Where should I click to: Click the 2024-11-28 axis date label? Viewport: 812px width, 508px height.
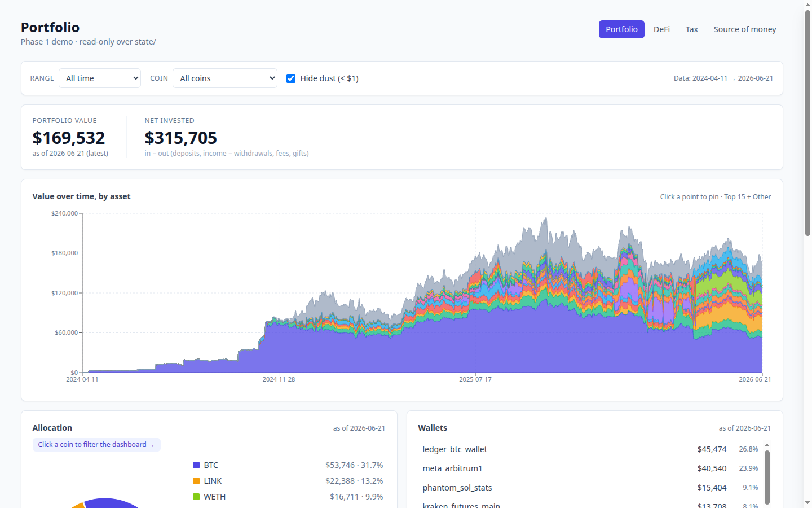(279, 379)
